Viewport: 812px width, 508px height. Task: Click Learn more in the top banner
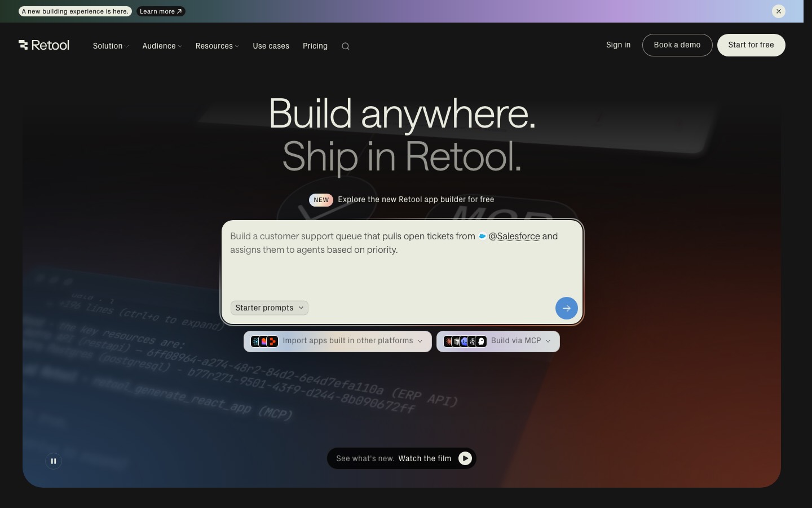pyautogui.click(x=161, y=11)
